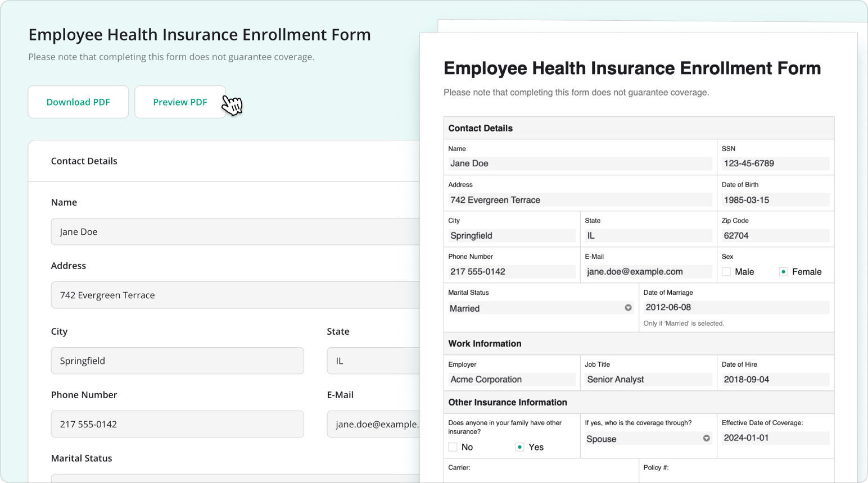Open the coverage through Spouse dropdown
Image resolution: width=868 pixels, height=483 pixels.
(x=648, y=439)
